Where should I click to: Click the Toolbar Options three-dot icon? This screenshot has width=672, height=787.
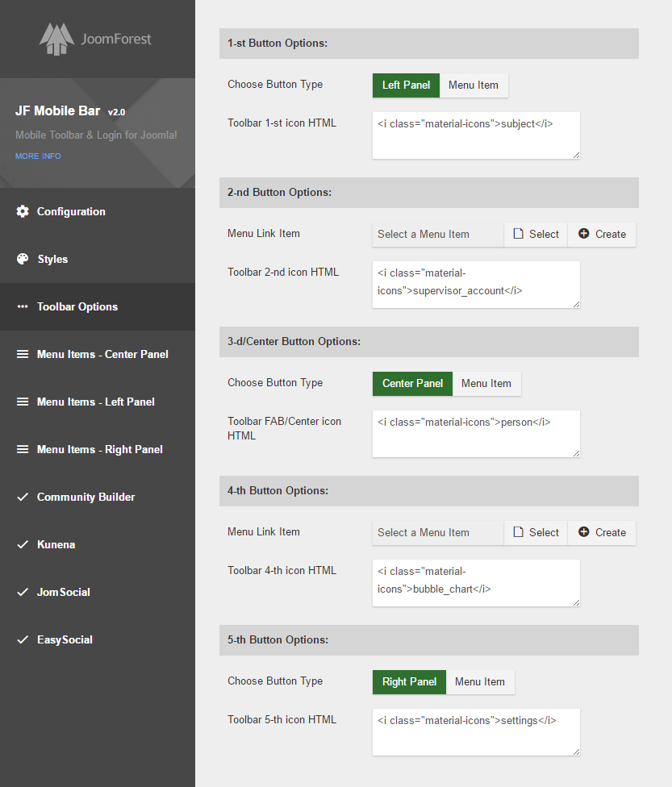[x=23, y=306]
